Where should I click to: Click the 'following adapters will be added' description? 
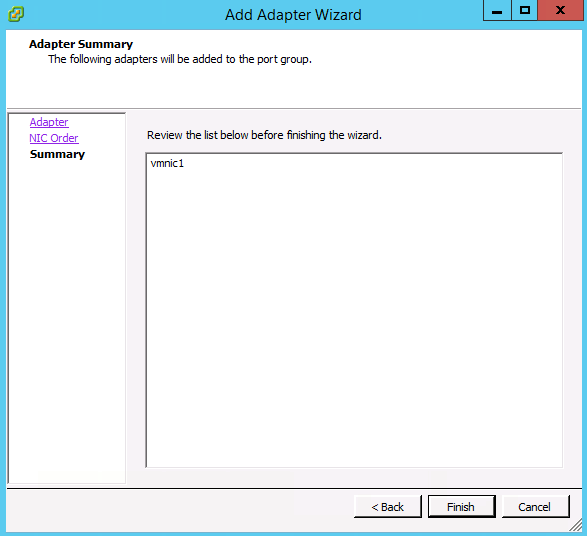click(x=180, y=59)
